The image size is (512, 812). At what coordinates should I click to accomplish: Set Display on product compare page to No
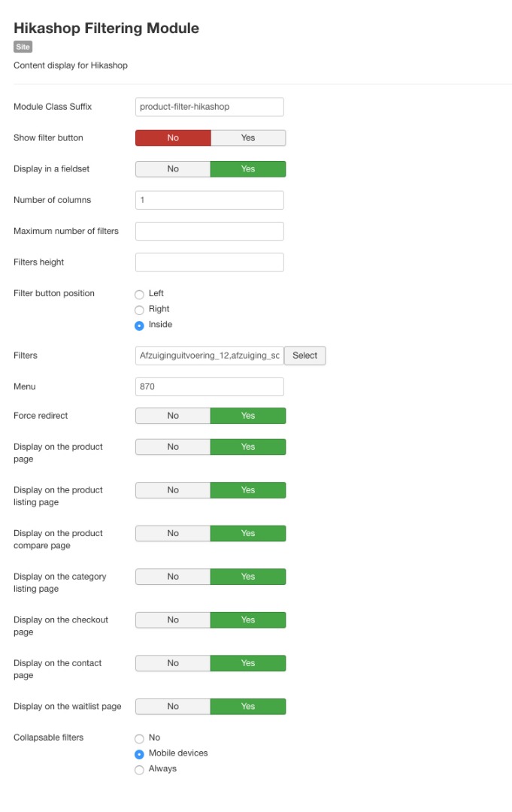[173, 533]
